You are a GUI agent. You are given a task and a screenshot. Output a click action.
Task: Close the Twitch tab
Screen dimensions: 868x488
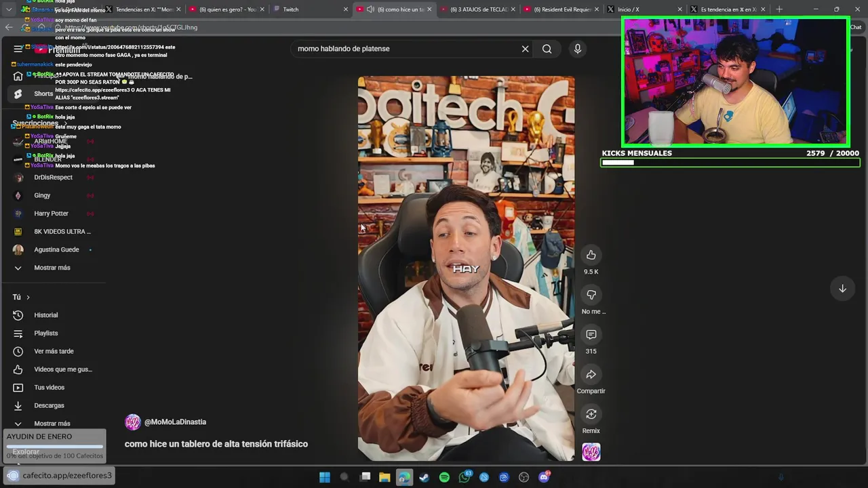pos(346,9)
